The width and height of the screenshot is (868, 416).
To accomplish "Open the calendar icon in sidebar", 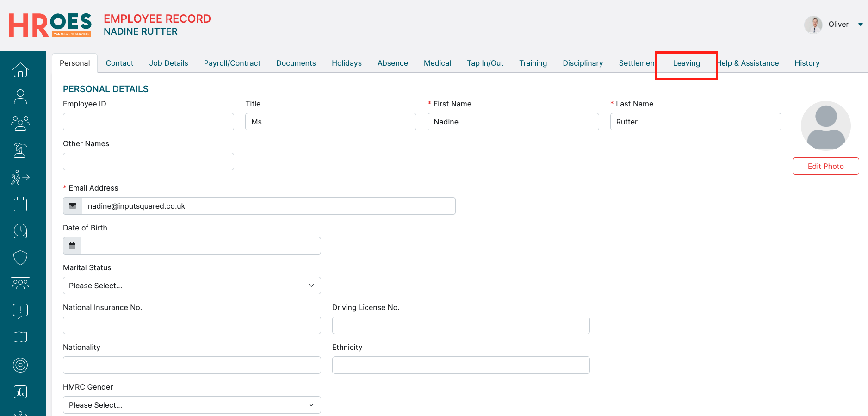I will (20, 204).
